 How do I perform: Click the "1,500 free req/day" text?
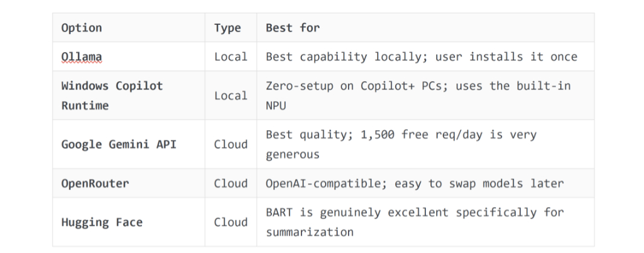click(424, 135)
